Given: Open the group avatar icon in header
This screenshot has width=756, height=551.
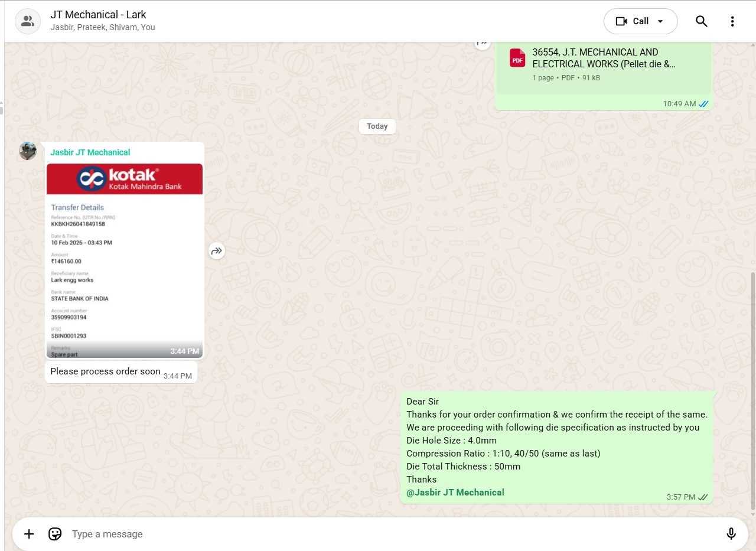Looking at the screenshot, I should tap(27, 21).
